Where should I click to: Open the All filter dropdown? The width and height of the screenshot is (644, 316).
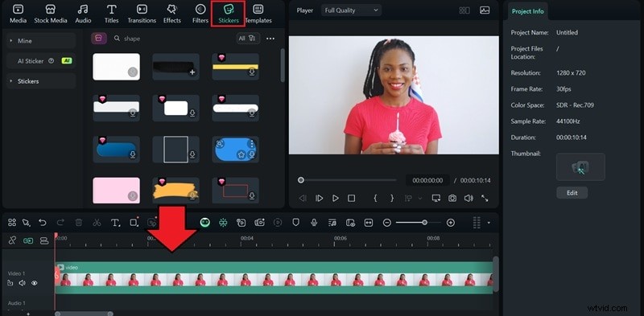(248, 39)
